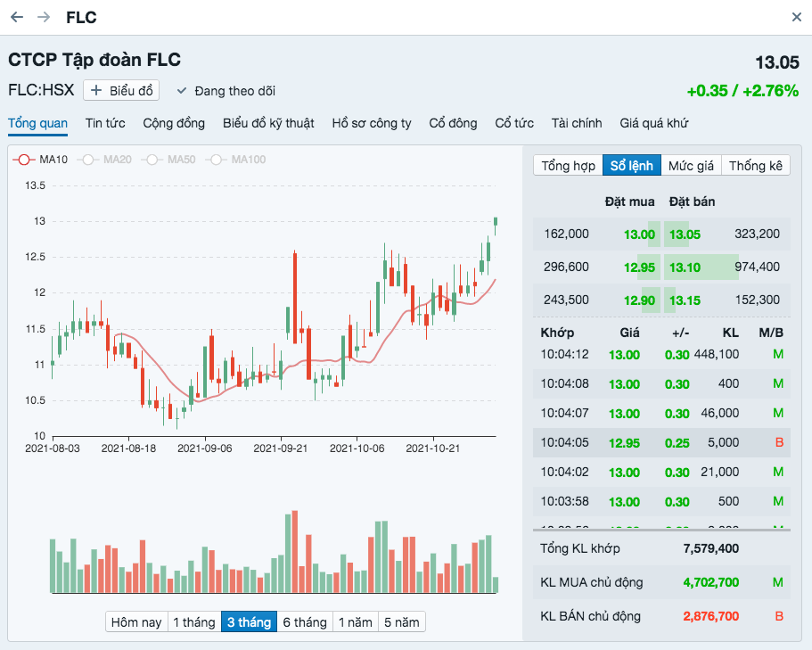Image resolution: width=812 pixels, height=650 pixels.
Task: Go forward with the right arrow icon
Action: coord(44,17)
